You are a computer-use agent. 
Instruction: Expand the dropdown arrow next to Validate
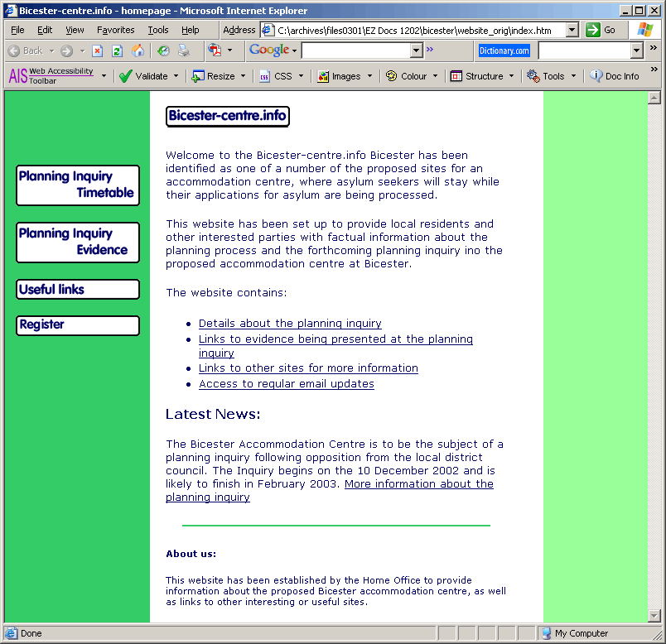176,76
